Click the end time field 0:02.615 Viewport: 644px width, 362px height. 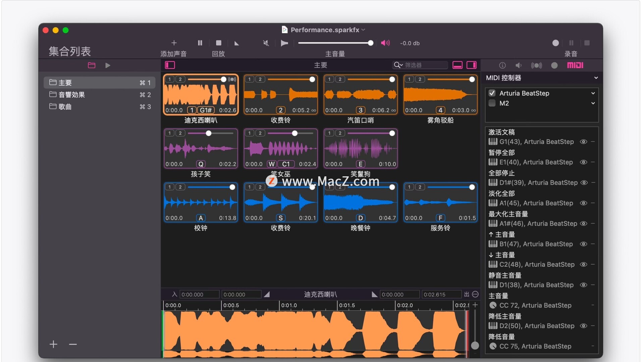click(x=441, y=295)
